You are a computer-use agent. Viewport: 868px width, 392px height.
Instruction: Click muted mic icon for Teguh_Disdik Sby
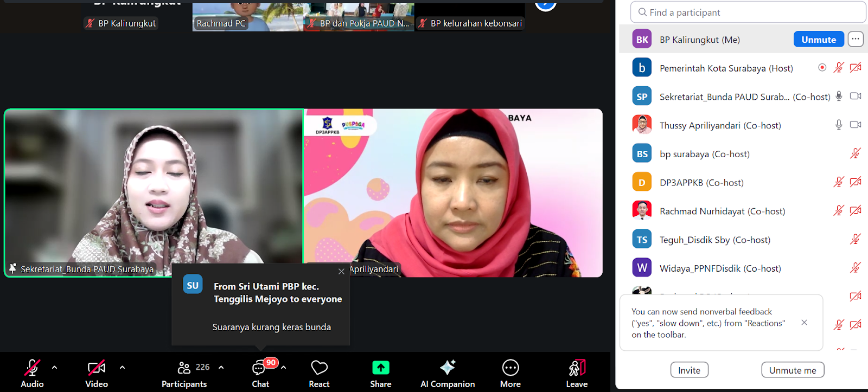tap(856, 239)
